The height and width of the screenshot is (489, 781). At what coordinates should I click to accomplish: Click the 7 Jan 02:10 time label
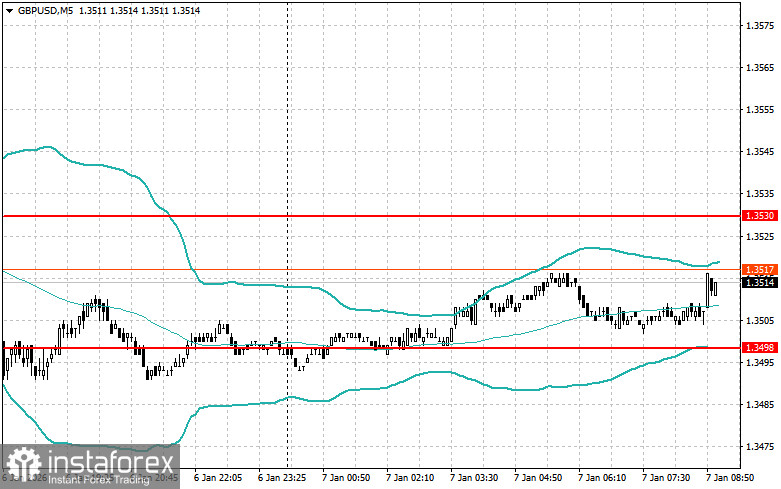coord(410,478)
